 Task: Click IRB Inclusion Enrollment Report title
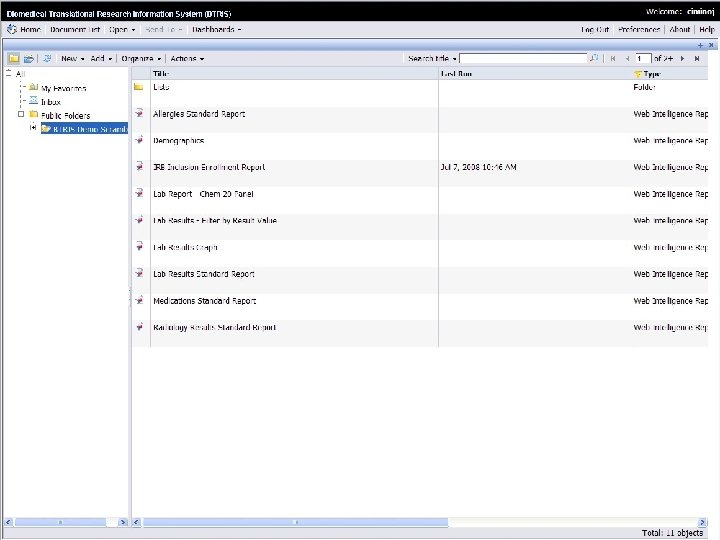209,167
